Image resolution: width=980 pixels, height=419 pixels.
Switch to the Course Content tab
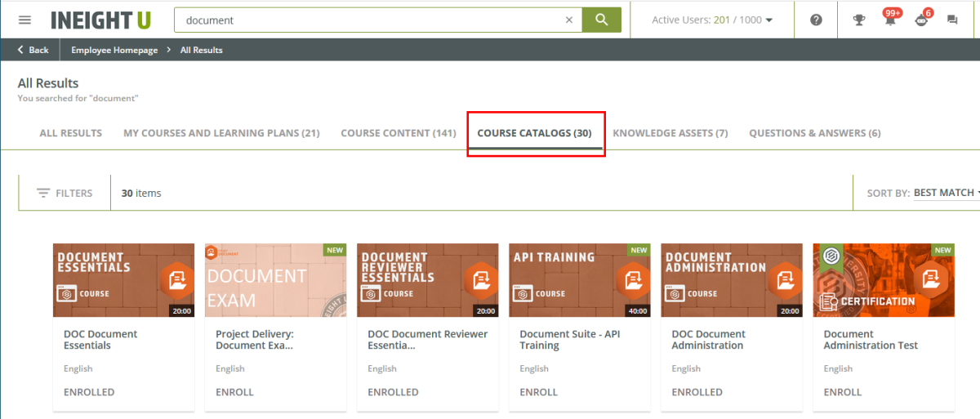[398, 133]
